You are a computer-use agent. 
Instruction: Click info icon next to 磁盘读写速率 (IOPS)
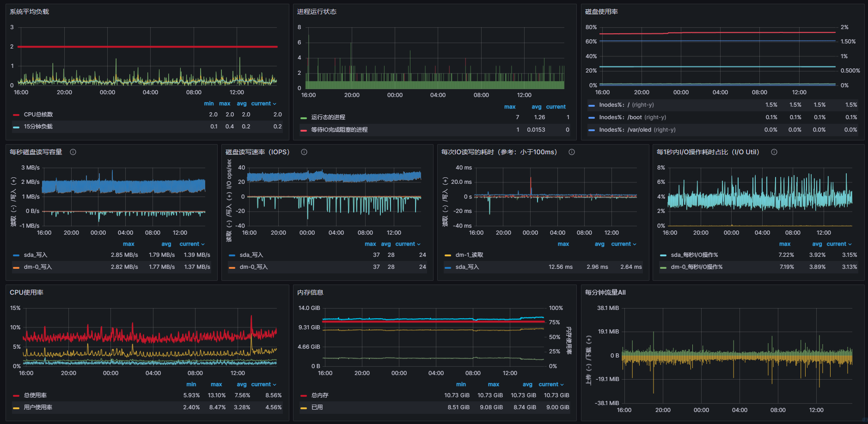(304, 152)
